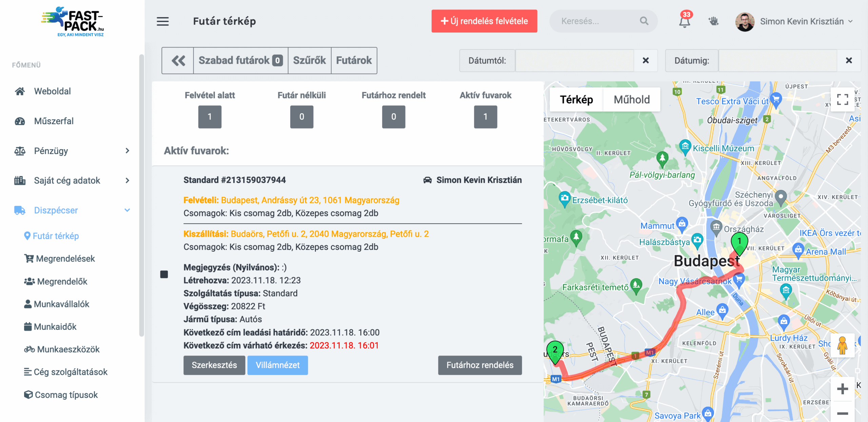Click the notification bell icon
The height and width of the screenshot is (422, 868).
click(684, 22)
